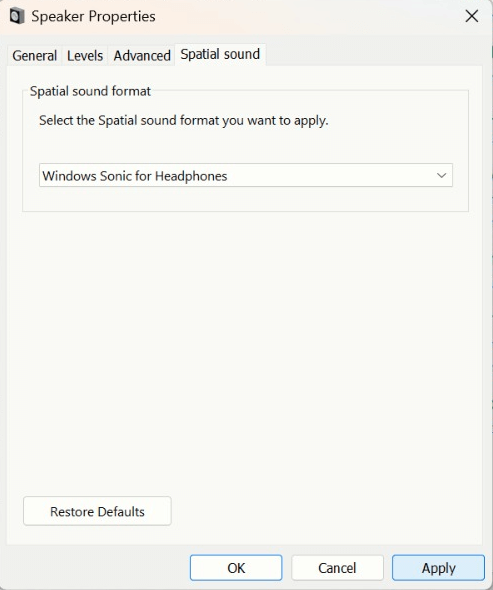Viewport: 493px width, 590px height.
Task: Click the Restore Defaults button
Action: click(x=97, y=511)
